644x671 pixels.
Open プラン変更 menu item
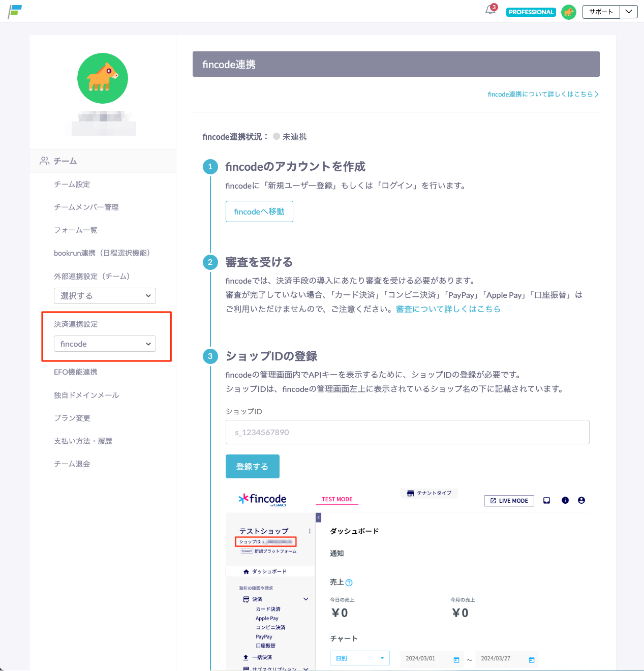pyautogui.click(x=72, y=418)
